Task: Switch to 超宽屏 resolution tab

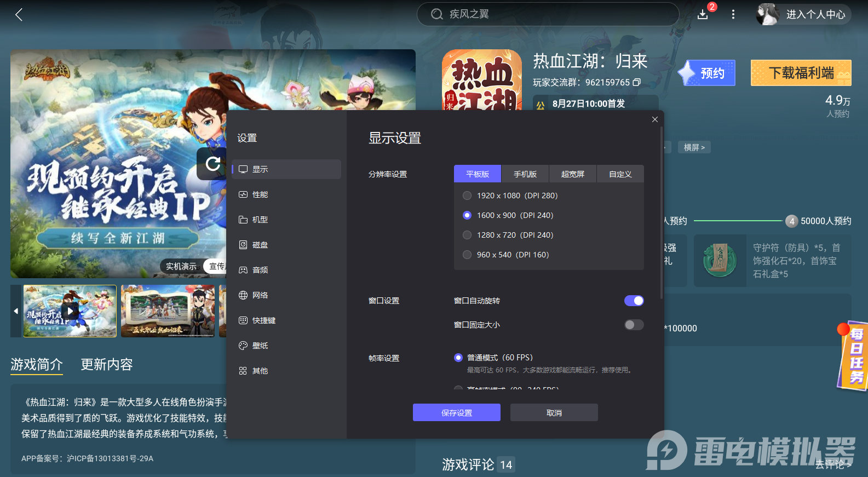Action: 573,174
